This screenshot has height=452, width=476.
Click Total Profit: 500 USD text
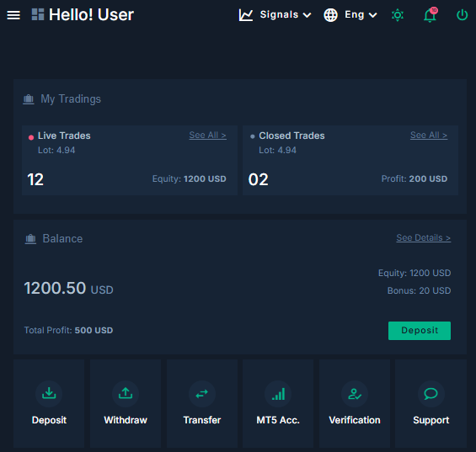pyautogui.click(x=68, y=330)
